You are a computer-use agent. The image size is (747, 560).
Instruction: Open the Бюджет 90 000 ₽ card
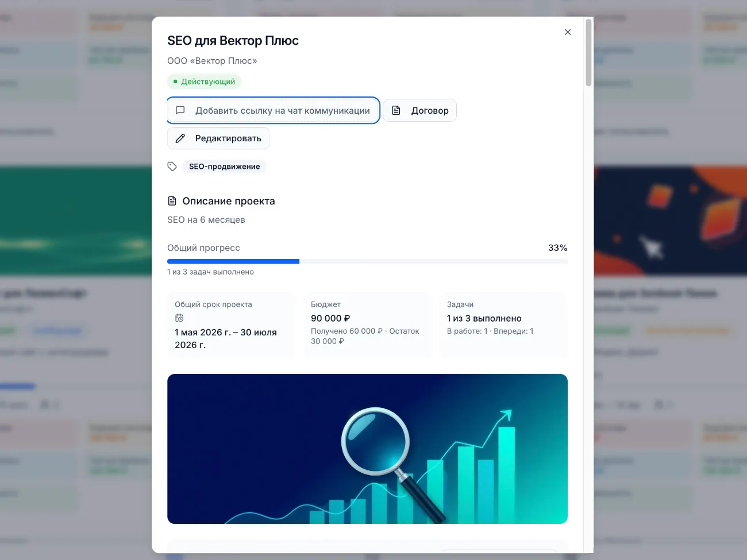point(368,325)
